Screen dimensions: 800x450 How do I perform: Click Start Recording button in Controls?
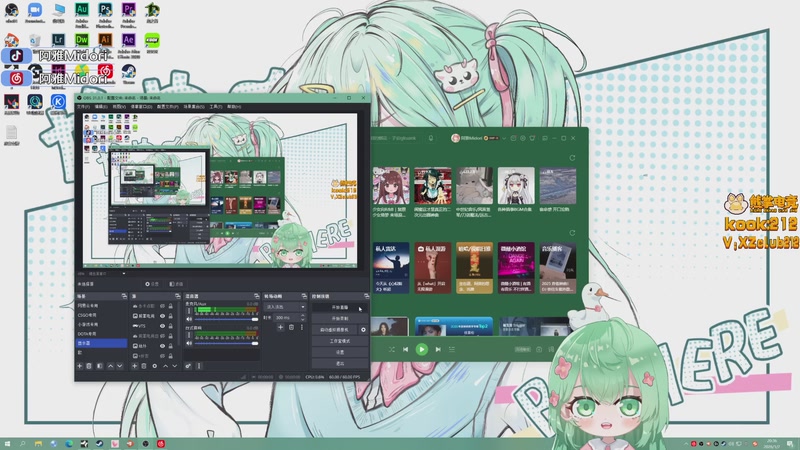point(340,318)
